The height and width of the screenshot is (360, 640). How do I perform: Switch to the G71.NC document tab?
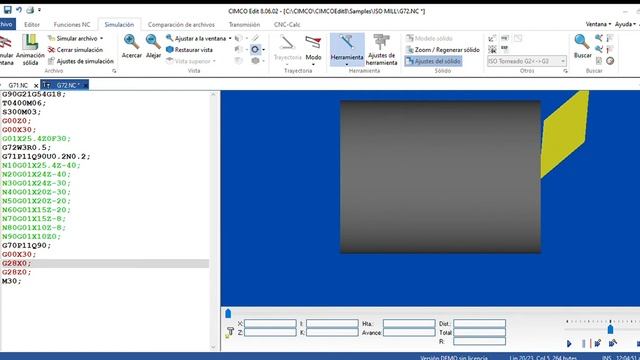tap(18, 85)
